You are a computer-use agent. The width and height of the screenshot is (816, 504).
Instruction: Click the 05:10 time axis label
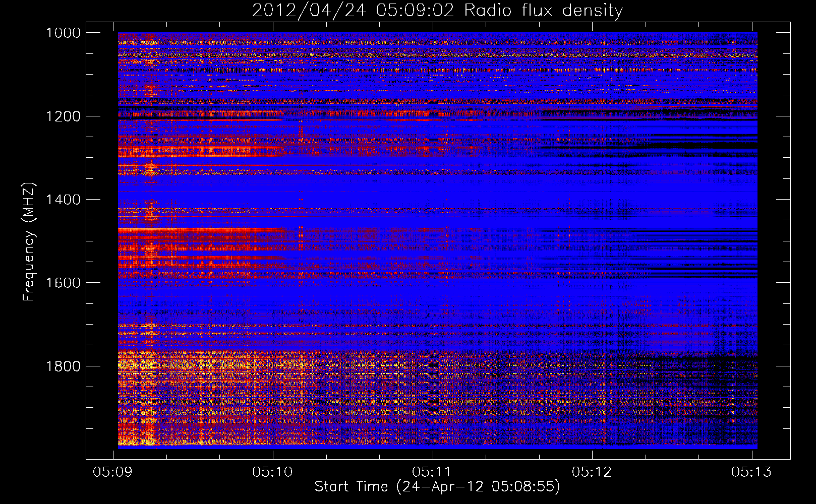tap(273, 472)
